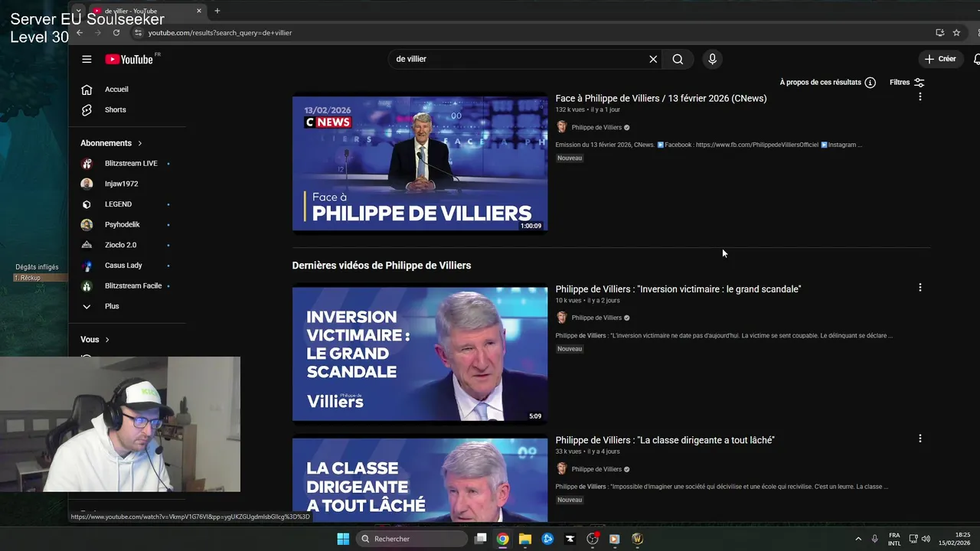Switch the FRA INTL keyboard layout
The width and height of the screenshot is (980, 551).
click(894, 539)
